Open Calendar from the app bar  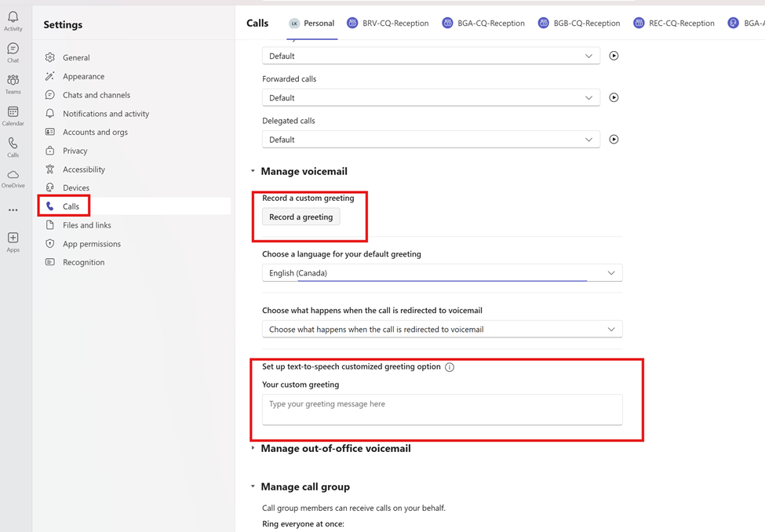point(13,115)
